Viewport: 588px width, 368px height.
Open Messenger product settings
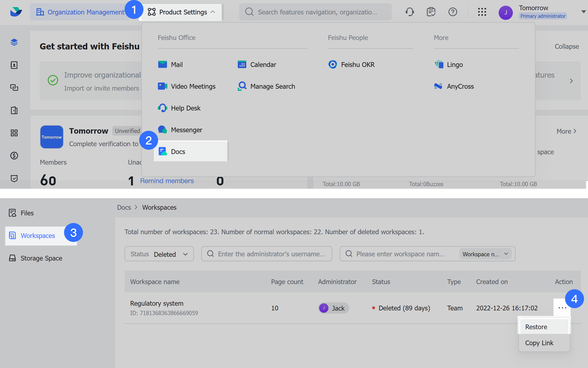point(180,130)
